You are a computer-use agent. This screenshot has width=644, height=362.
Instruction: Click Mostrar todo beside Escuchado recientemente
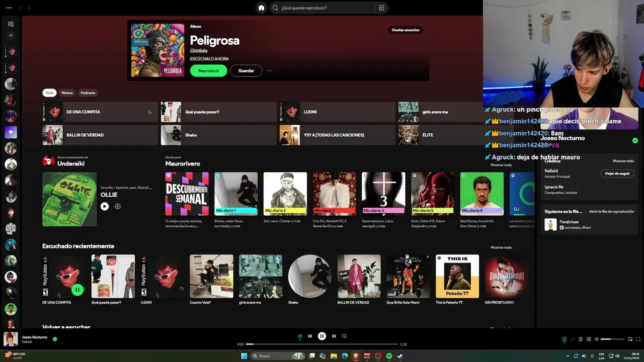pos(501,247)
